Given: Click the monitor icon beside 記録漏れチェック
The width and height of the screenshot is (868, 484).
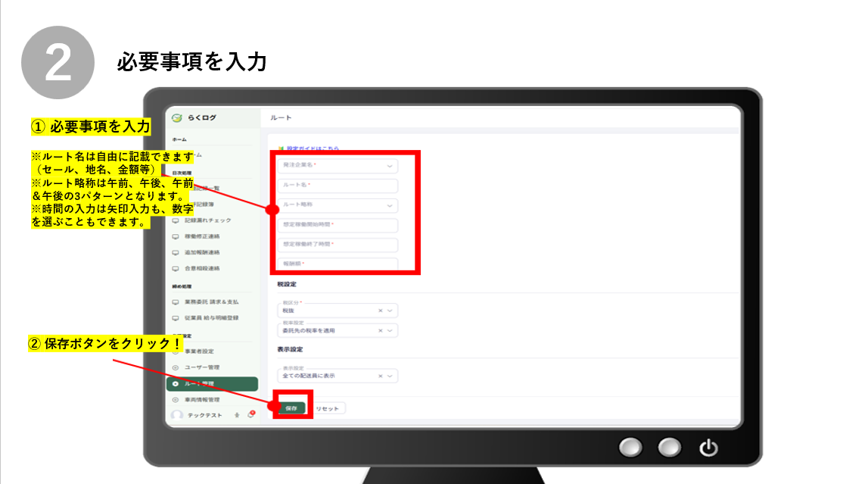Looking at the screenshot, I should (176, 220).
